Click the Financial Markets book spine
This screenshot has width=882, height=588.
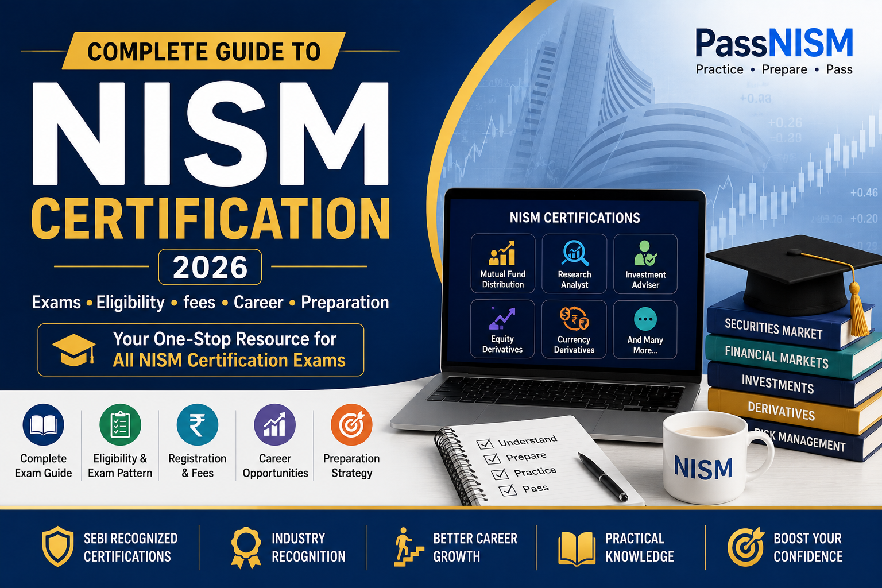(776, 357)
